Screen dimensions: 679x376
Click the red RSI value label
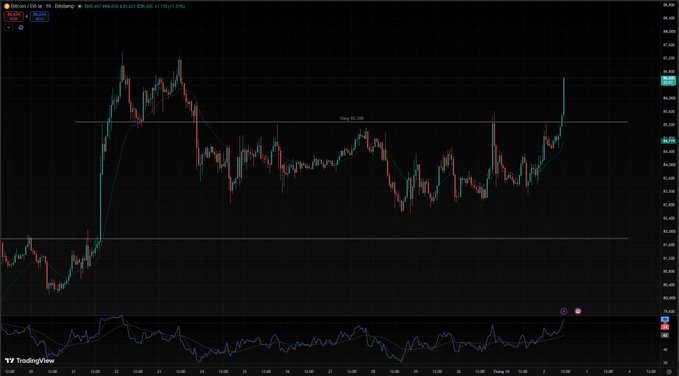click(x=665, y=327)
